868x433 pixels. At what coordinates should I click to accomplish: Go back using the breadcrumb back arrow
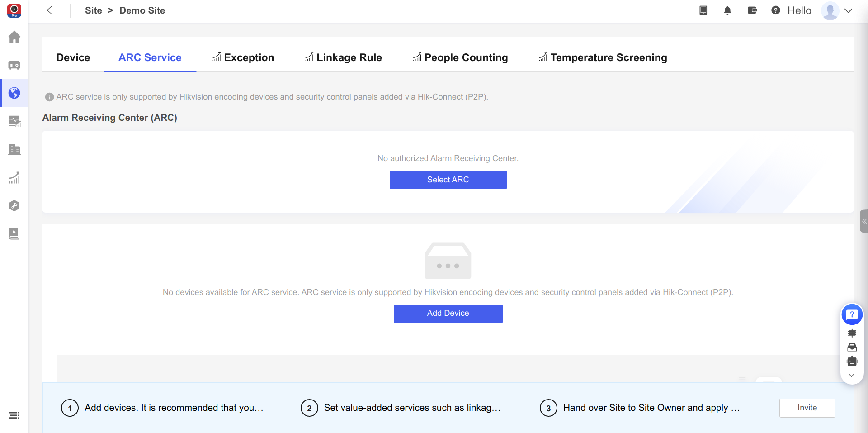click(50, 10)
